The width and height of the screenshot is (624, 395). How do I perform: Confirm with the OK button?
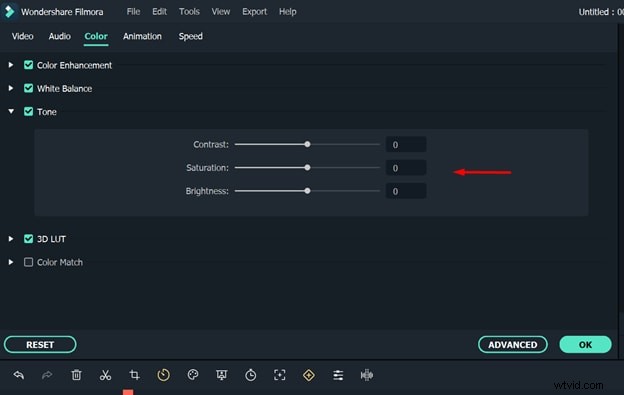585,344
